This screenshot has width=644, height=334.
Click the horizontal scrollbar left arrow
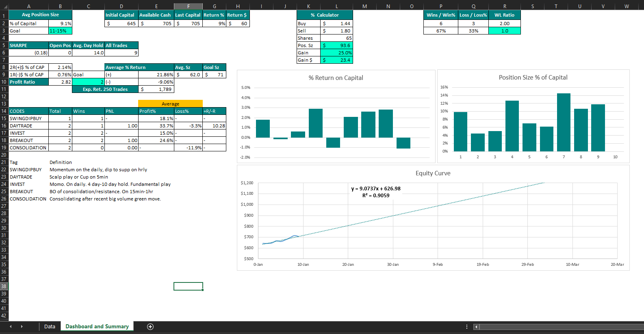[477, 327]
